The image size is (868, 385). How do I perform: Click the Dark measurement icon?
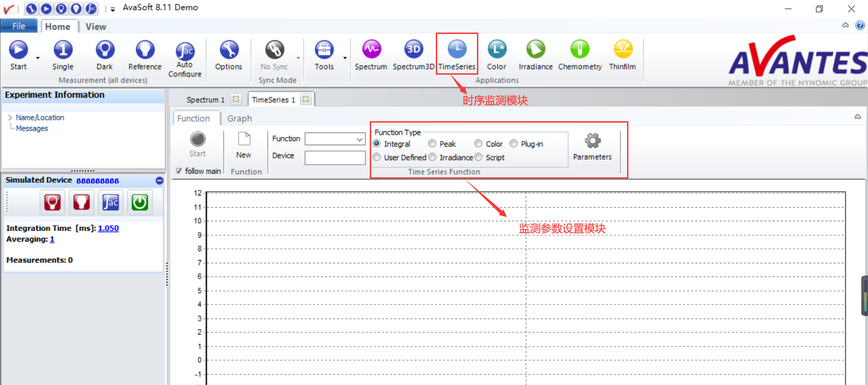coord(104,51)
